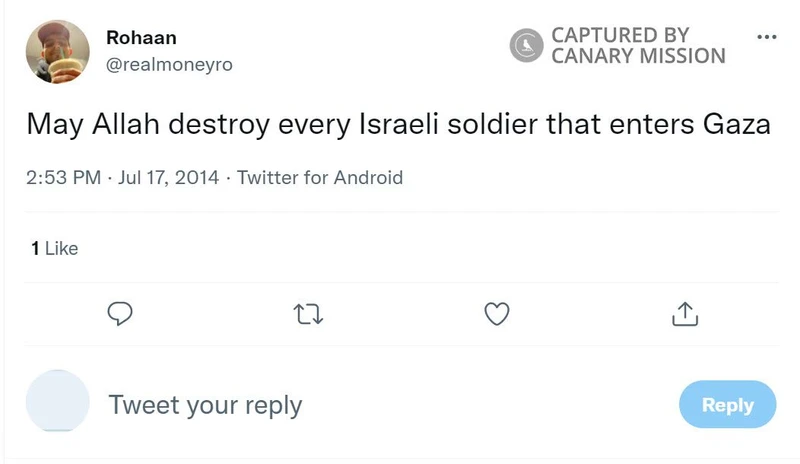Open the Rohaan display name link
This screenshot has width=800, height=464.
141,38
